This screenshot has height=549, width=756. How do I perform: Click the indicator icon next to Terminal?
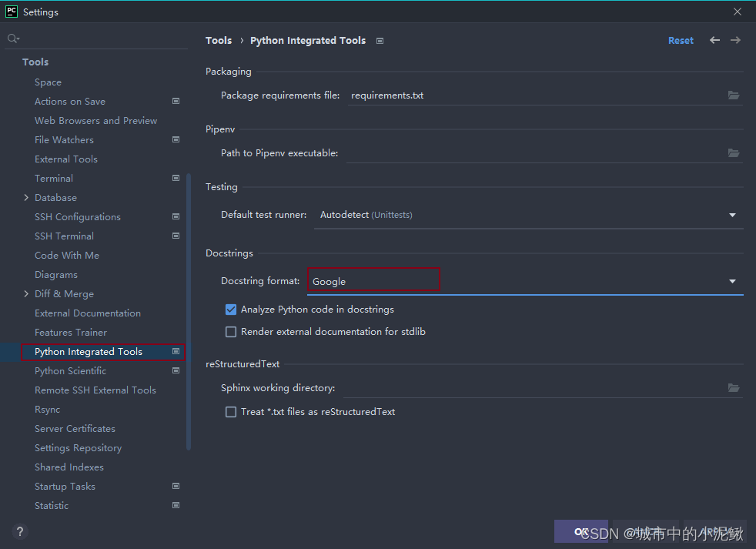176,178
